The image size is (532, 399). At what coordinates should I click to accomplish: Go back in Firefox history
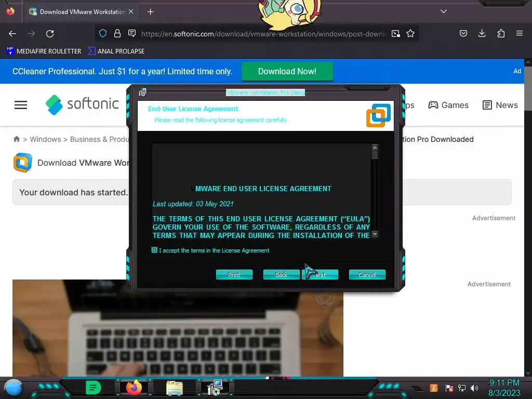tap(12, 34)
